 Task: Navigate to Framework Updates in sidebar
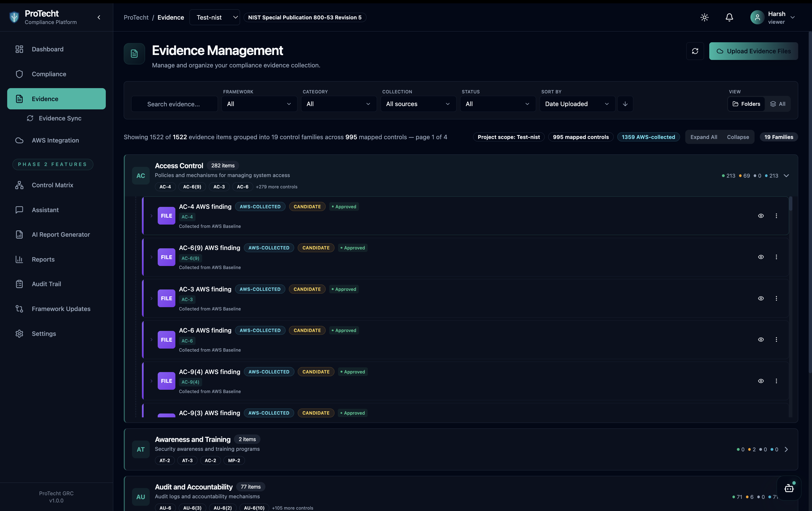61,309
